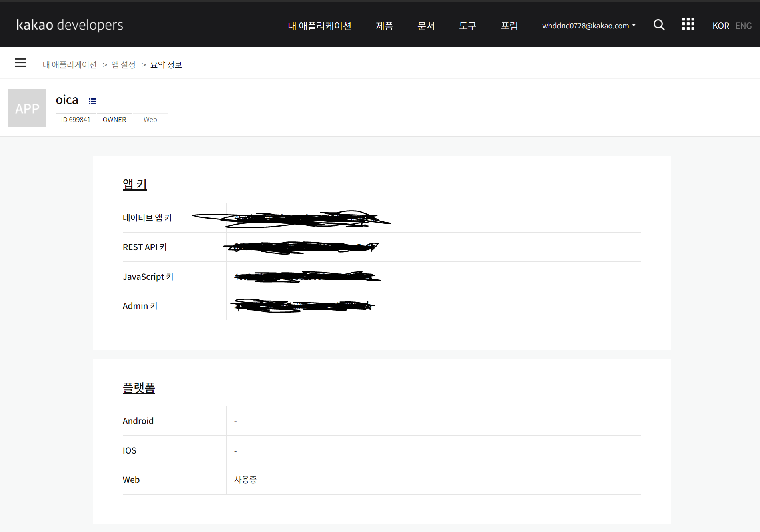Viewport: 760px width, 532px height.
Task: Select the Admin 키 row label
Action: 140,306
